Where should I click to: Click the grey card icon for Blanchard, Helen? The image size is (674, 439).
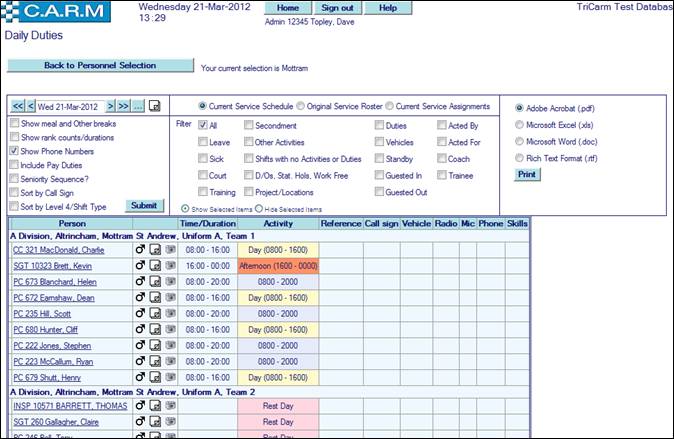point(170,282)
